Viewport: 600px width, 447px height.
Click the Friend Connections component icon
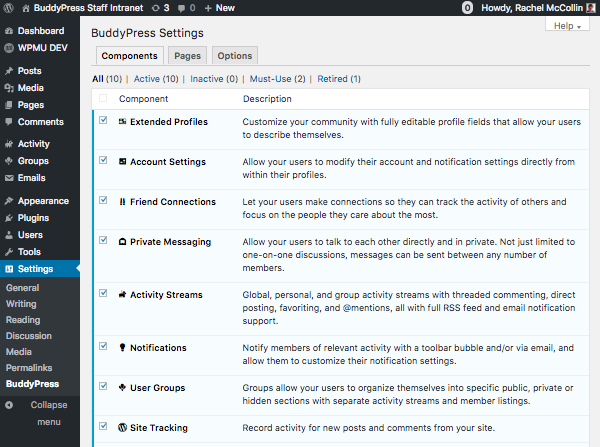[122, 202]
